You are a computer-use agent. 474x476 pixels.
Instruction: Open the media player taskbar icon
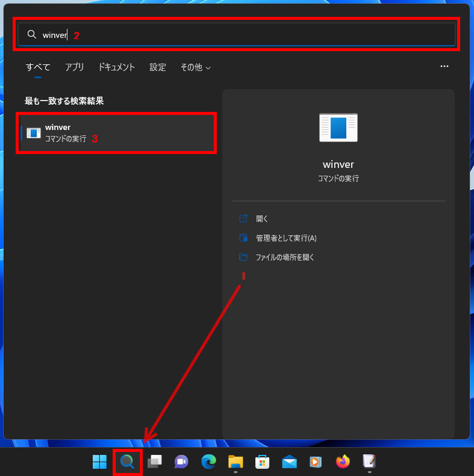tap(316, 462)
